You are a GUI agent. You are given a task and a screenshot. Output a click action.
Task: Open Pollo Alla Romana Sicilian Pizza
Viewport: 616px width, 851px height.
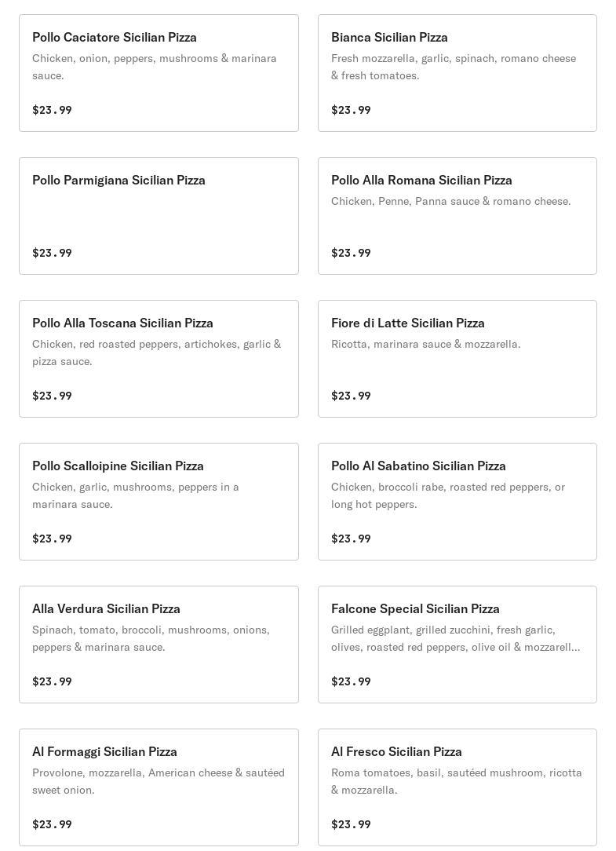(x=421, y=181)
